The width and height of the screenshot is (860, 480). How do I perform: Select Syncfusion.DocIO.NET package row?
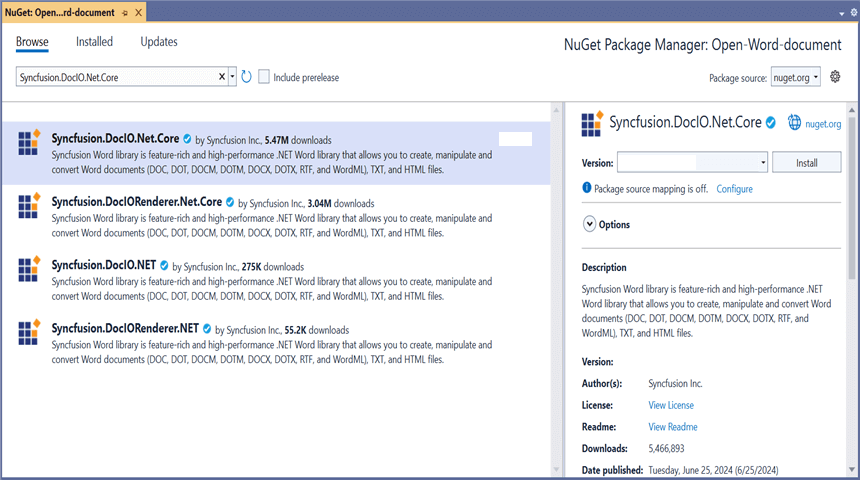coord(276,280)
